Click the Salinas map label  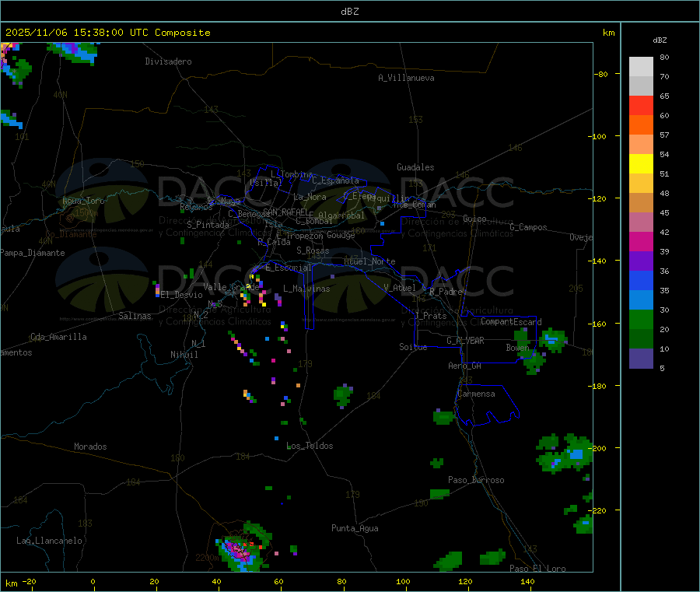pyautogui.click(x=135, y=316)
